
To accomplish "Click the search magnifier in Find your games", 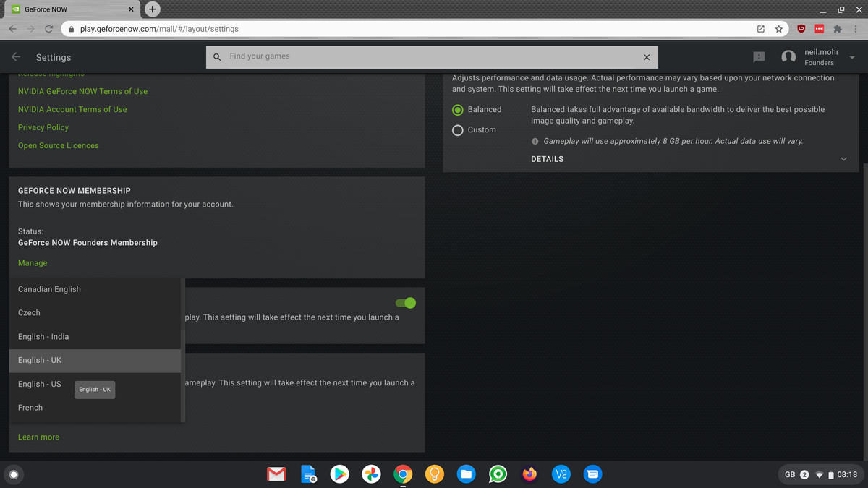I will click(216, 56).
